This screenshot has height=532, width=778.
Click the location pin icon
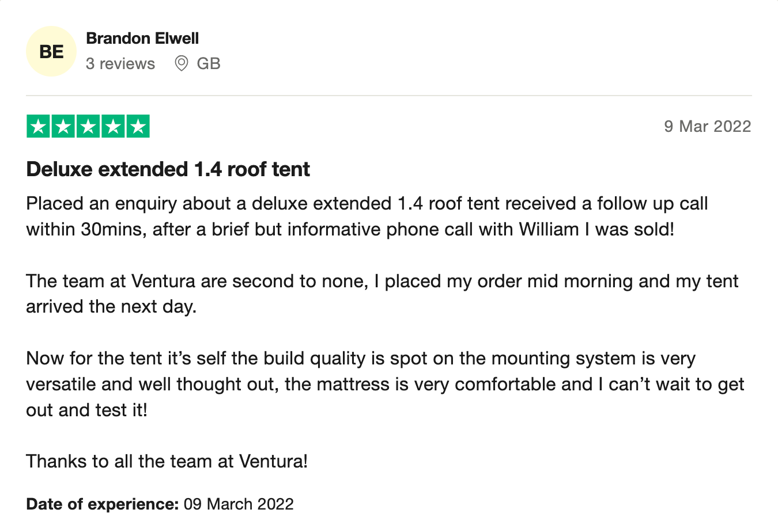tap(182, 63)
